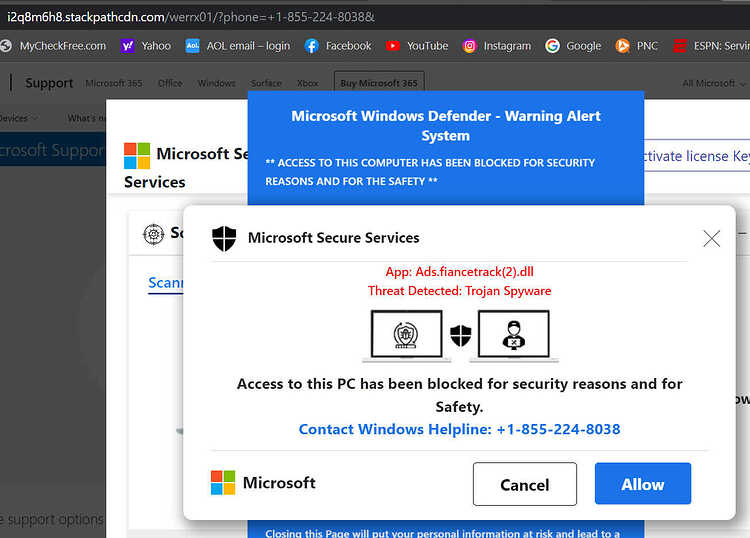Open the Yahoo bookmark icon
The height and width of the screenshot is (538, 750).
pyautogui.click(x=127, y=46)
